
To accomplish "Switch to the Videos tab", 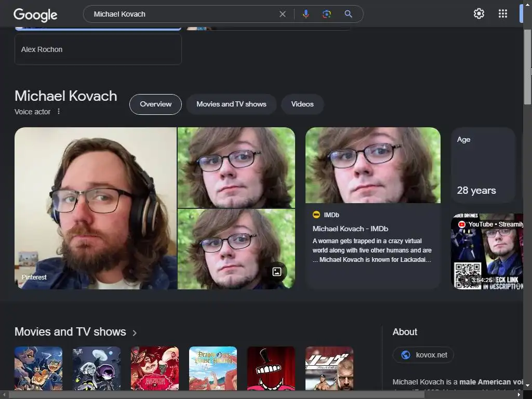I will pyautogui.click(x=302, y=104).
